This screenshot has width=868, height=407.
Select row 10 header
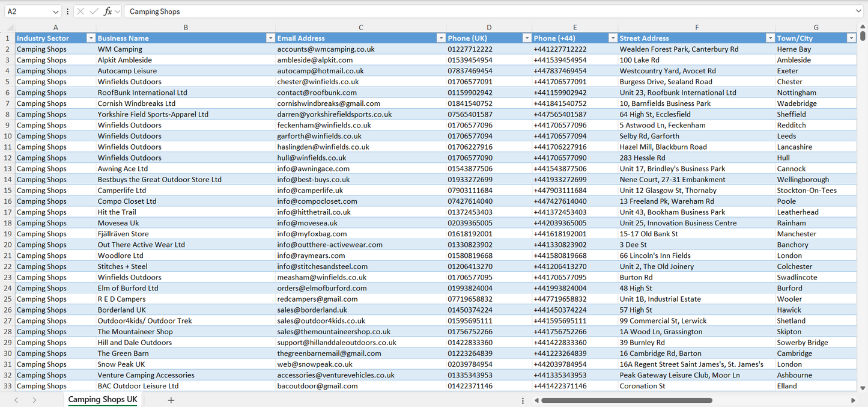(8, 136)
